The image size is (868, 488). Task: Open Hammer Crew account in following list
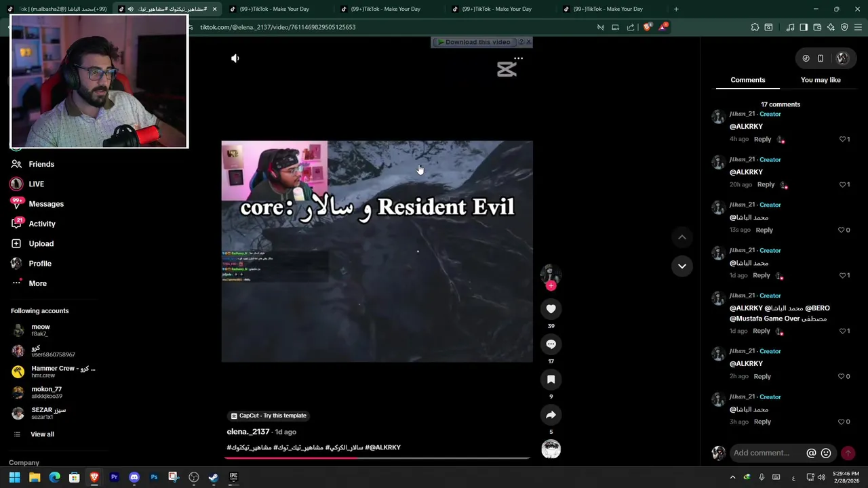pyautogui.click(x=54, y=371)
